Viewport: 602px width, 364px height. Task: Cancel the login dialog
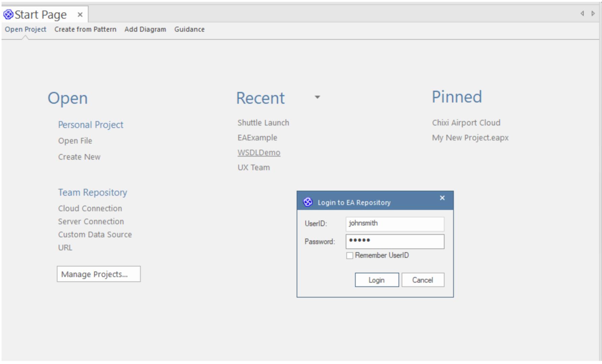click(x=423, y=280)
